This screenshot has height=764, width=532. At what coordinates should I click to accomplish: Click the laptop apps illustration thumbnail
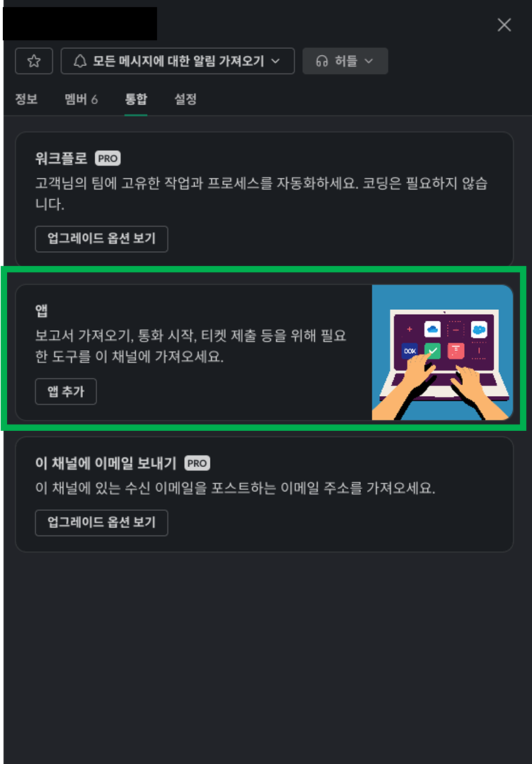click(x=442, y=352)
